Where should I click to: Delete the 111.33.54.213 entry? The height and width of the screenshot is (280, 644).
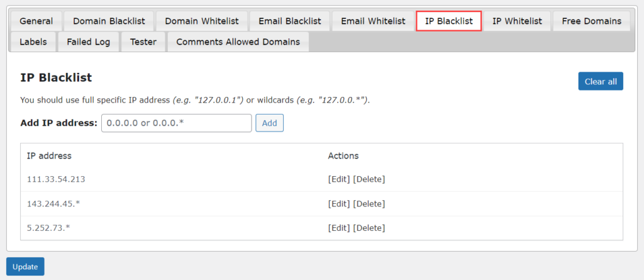369,179
